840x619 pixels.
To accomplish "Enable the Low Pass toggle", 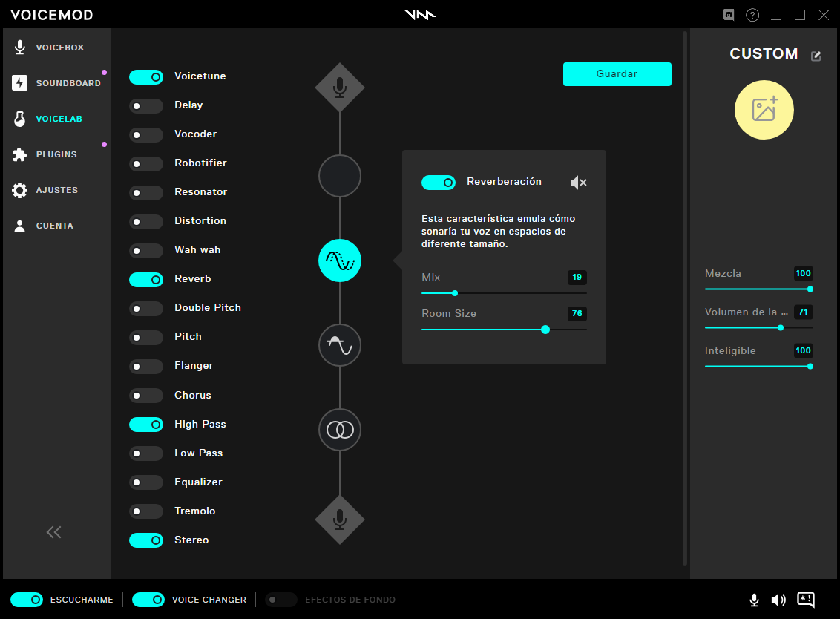I will tap(146, 454).
